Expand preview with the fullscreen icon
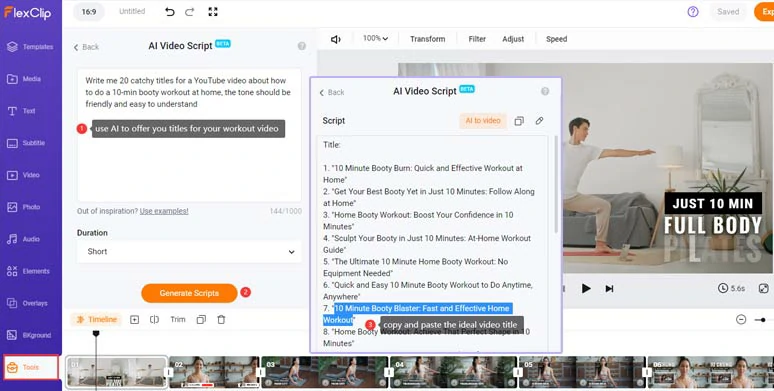The image size is (774, 391). pos(764,288)
